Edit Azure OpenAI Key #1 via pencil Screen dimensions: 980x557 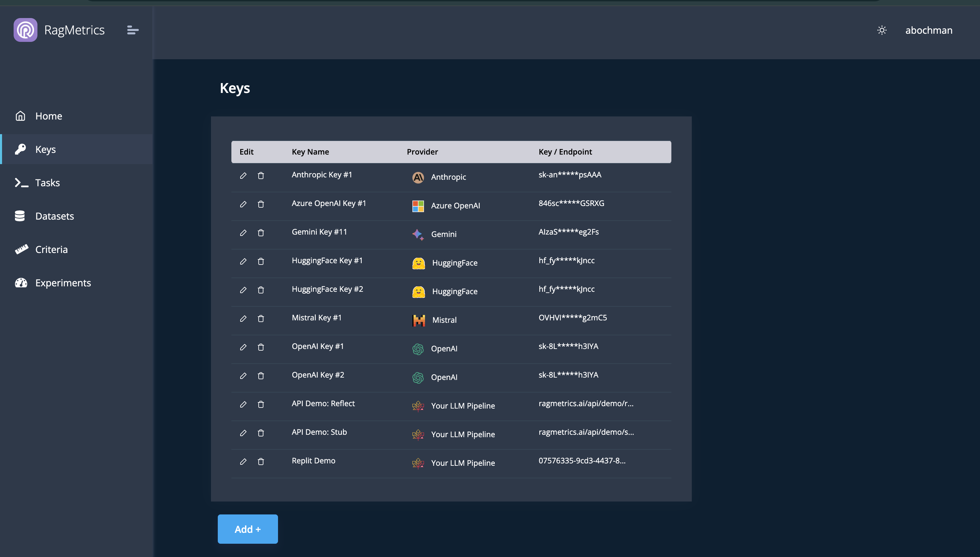pos(243,204)
